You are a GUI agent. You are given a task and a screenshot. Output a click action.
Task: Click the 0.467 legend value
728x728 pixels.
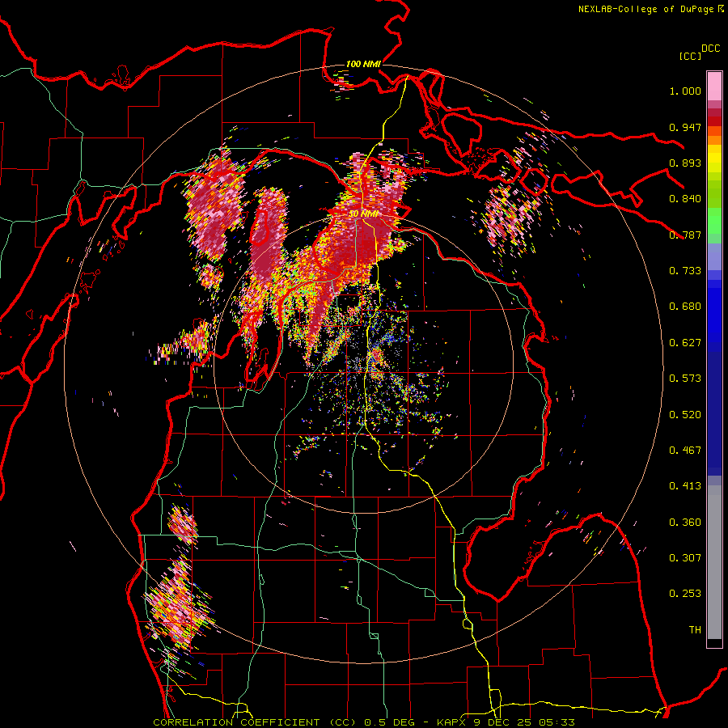click(x=685, y=451)
